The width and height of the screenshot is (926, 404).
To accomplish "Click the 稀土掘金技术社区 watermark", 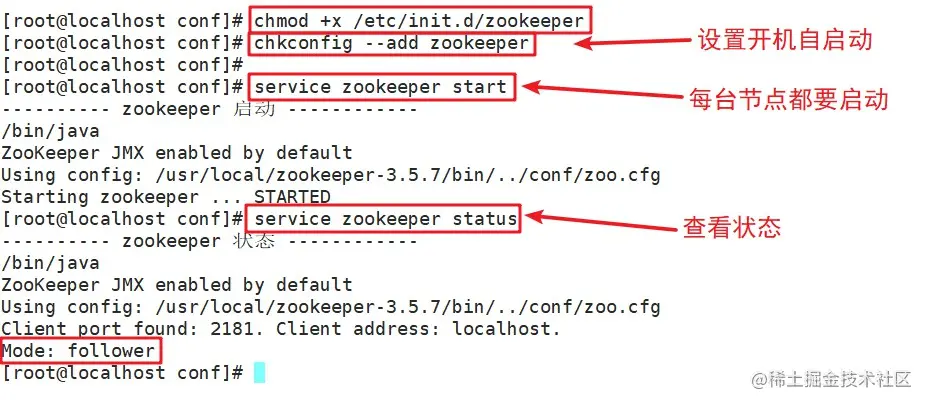I will click(x=832, y=380).
